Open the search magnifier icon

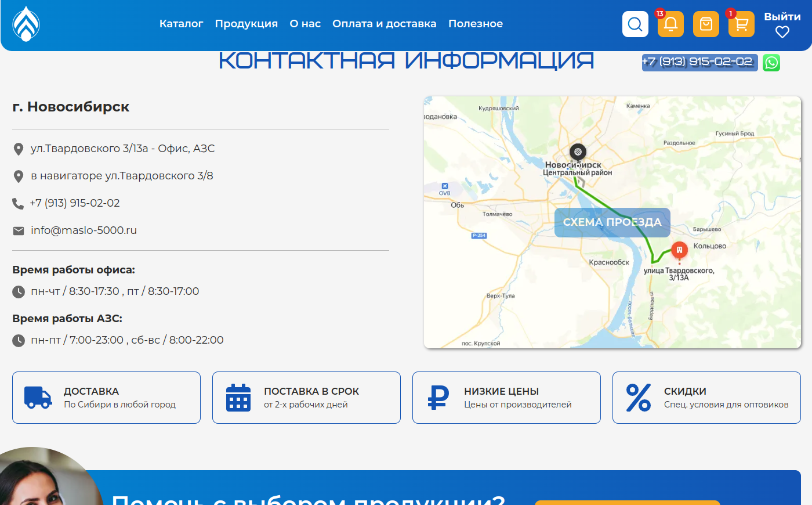pyautogui.click(x=635, y=24)
